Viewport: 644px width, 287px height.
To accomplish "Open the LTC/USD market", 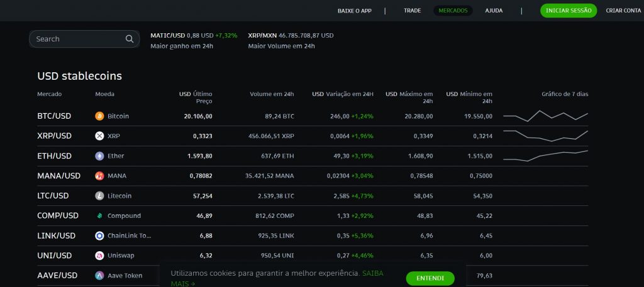I will (x=53, y=196).
